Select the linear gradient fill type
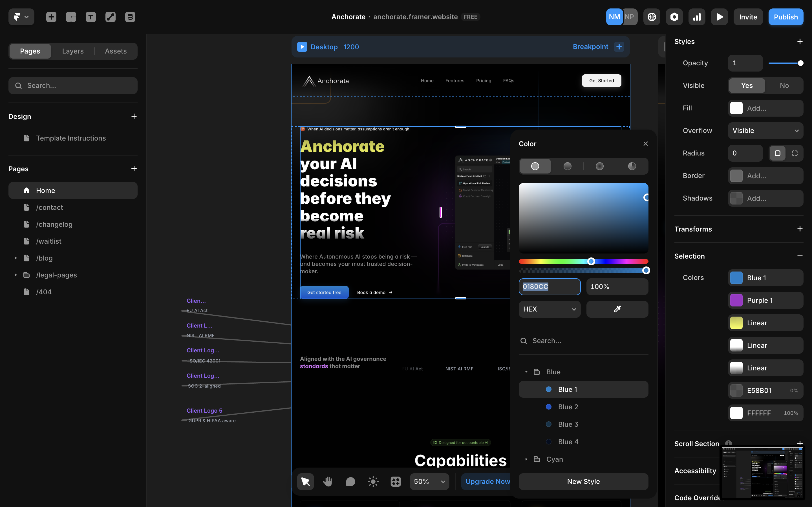 pyautogui.click(x=567, y=166)
